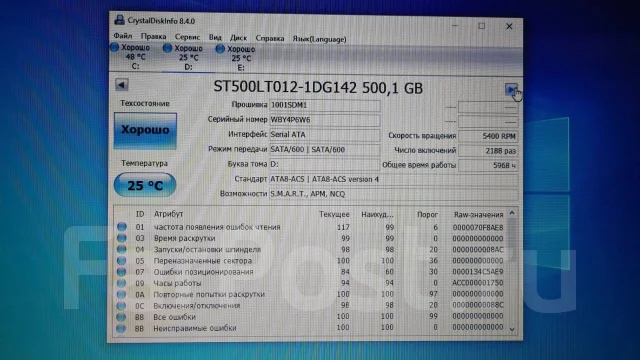640x360 pixels.
Task: Select disk E: status tab
Action: (x=236, y=58)
